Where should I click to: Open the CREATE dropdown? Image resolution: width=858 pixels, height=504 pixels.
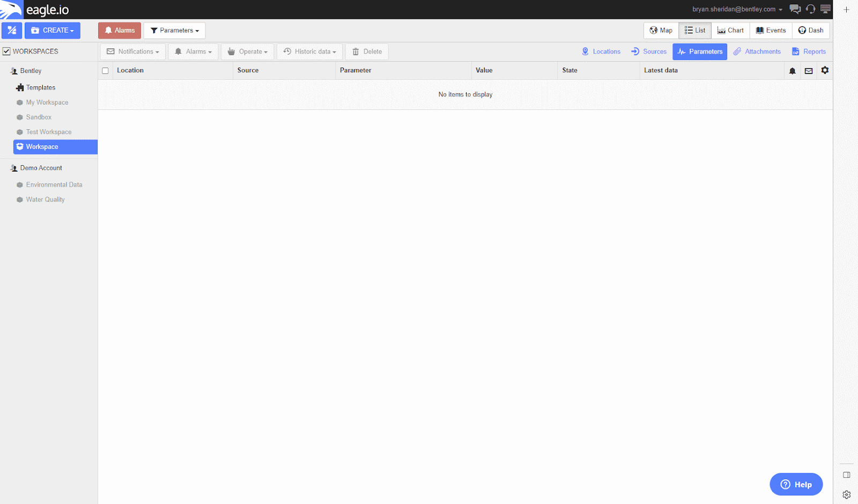point(53,31)
